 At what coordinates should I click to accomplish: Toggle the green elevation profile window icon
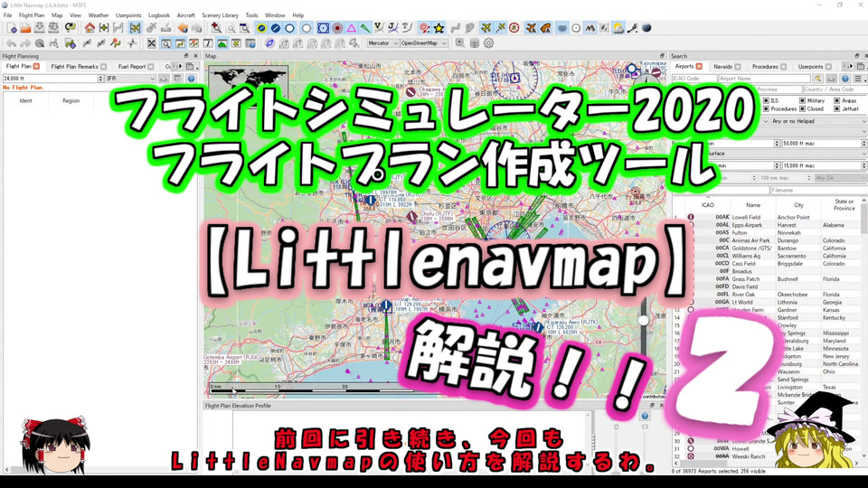pyautogui.click(x=222, y=42)
